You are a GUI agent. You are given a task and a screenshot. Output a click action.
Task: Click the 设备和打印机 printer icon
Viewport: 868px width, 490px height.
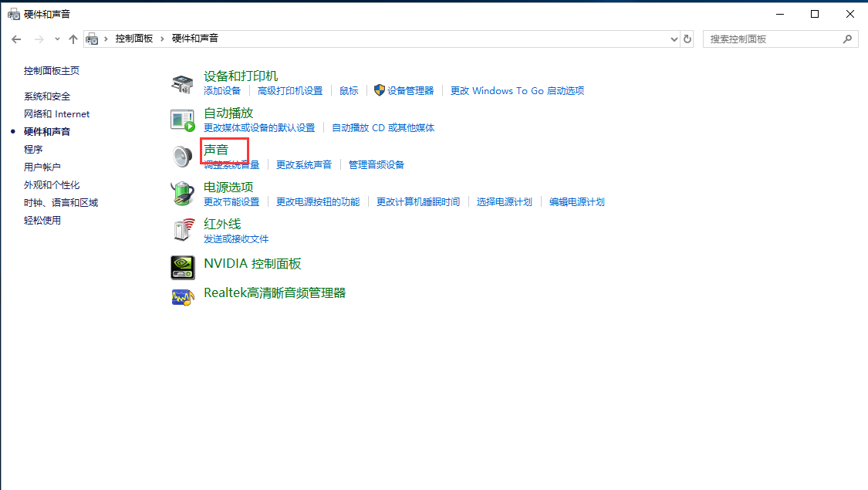tap(182, 83)
